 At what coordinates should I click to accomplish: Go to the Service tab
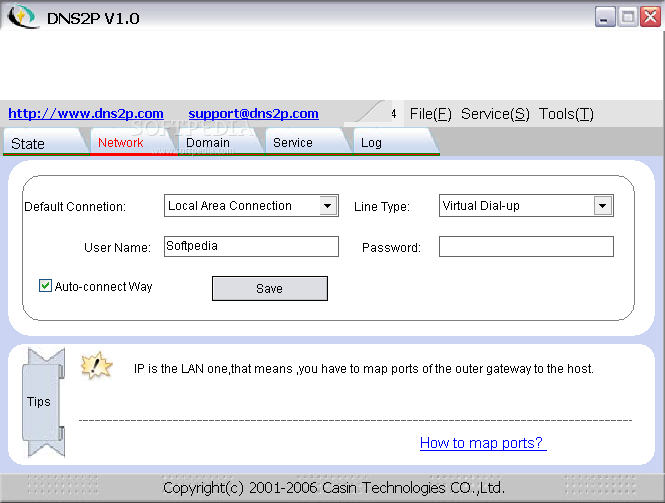click(307, 143)
